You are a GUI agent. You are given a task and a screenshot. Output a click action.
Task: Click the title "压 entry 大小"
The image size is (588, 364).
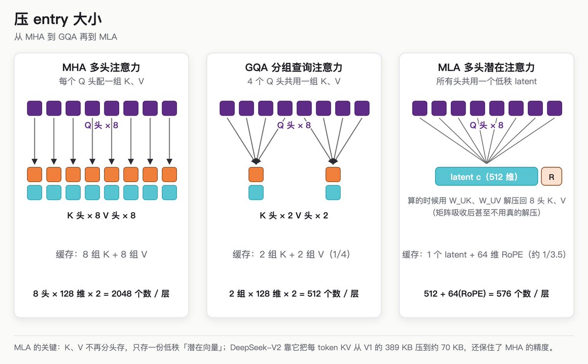click(x=58, y=20)
